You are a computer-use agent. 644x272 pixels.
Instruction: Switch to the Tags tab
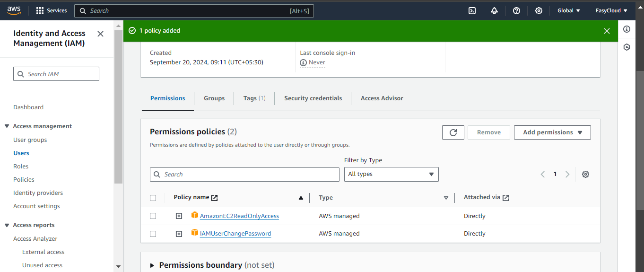point(254,98)
